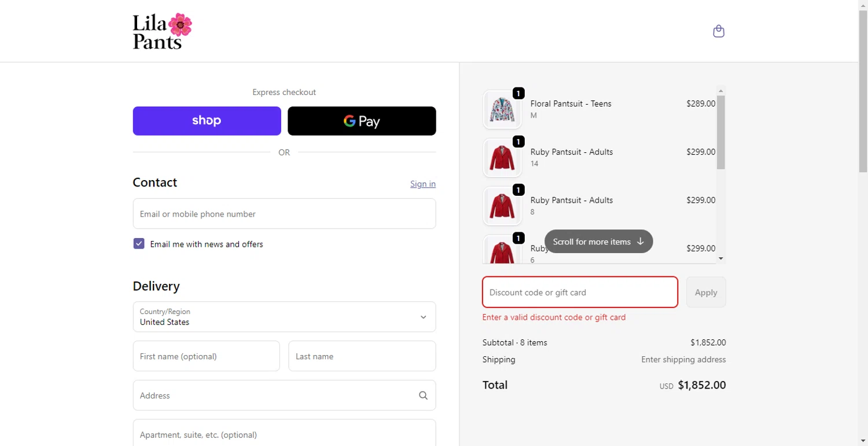Pay with Google Pay express button
The height and width of the screenshot is (446, 868).
click(x=362, y=121)
